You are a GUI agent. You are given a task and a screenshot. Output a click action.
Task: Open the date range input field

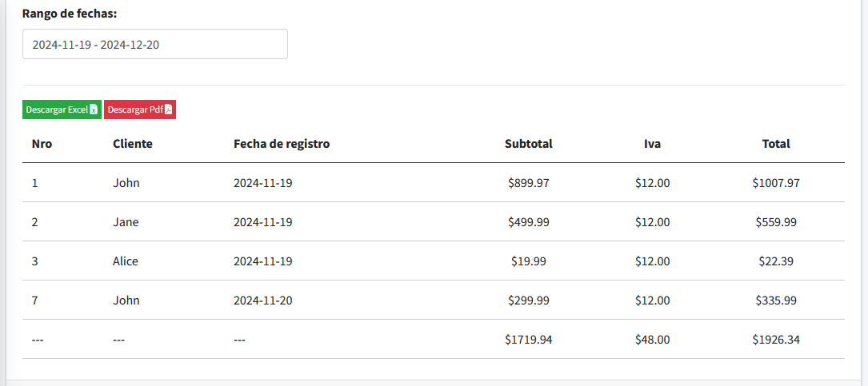[x=155, y=44]
